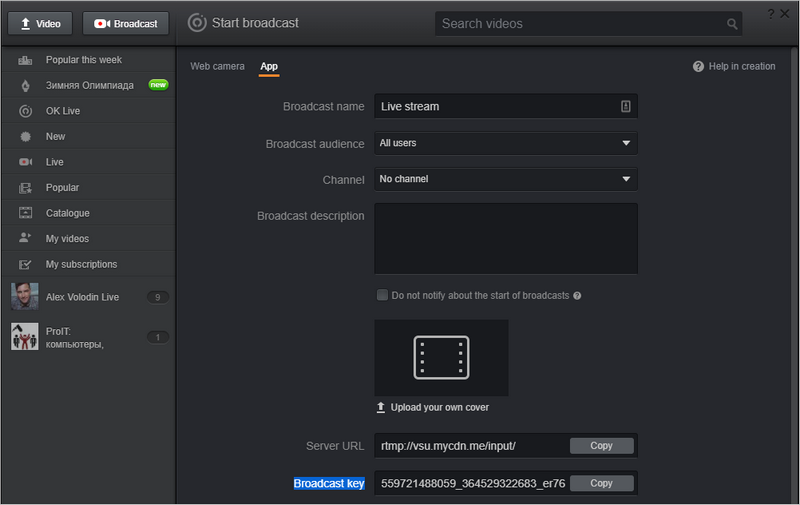Click the film-frame cover placeholder icon
Screen dimensions: 800x505
tap(441, 357)
